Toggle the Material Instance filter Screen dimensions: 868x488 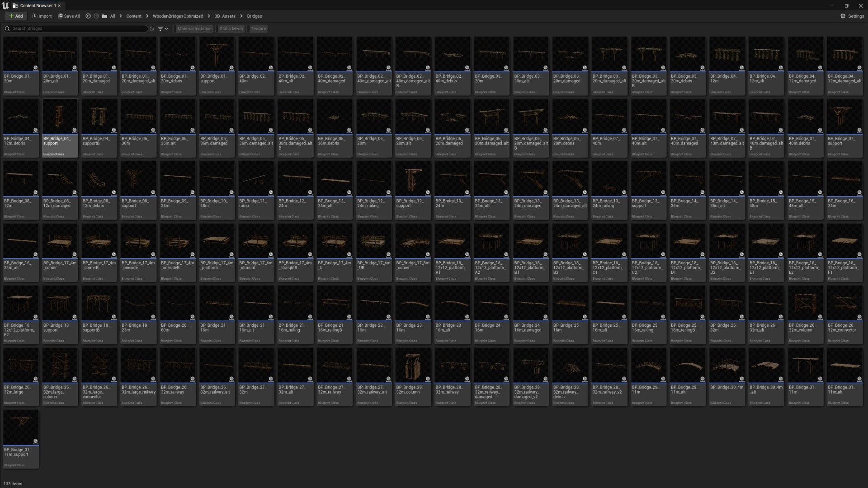coord(194,28)
